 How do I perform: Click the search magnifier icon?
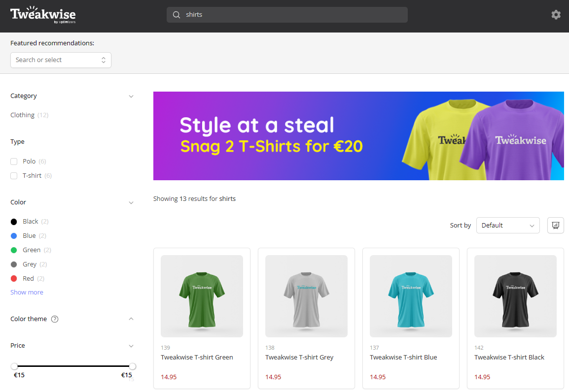pos(177,14)
